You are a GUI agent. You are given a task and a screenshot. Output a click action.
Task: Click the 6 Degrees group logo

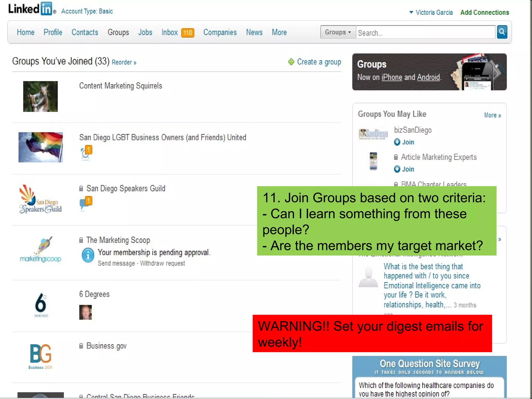point(41,305)
